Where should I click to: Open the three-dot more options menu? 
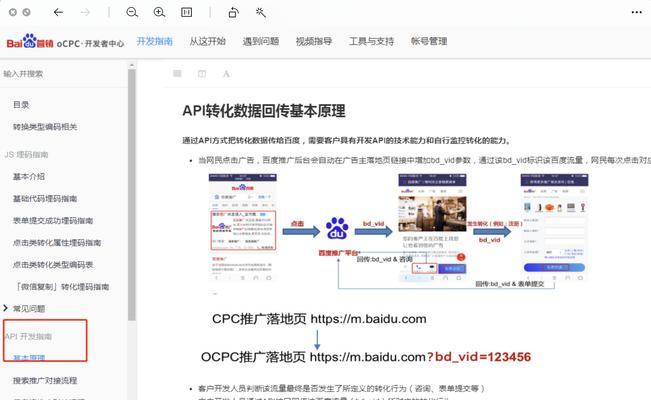pyautogui.click(x=636, y=12)
